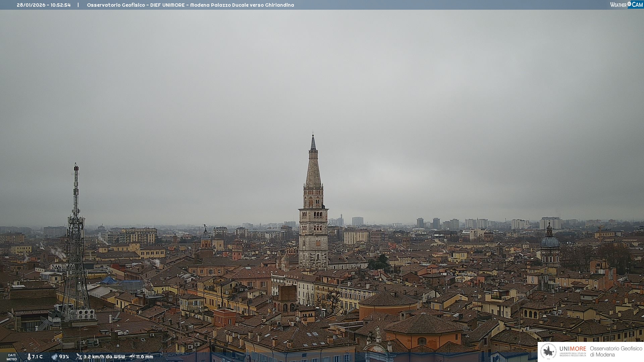Click the WeatherCam logo text
Screen dimensions: 644x362
pyautogui.click(x=618, y=5)
